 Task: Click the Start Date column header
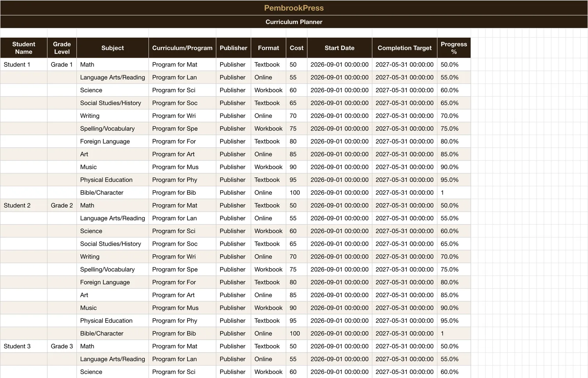pyautogui.click(x=340, y=48)
